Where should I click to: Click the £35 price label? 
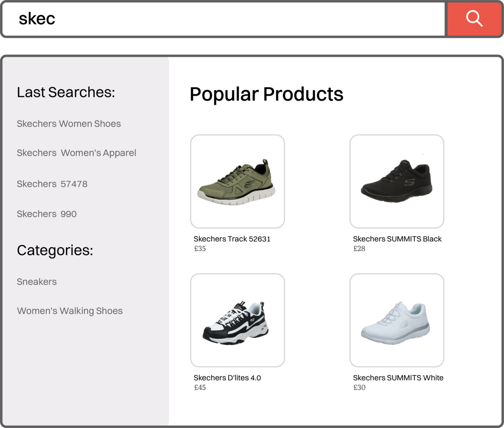200,249
